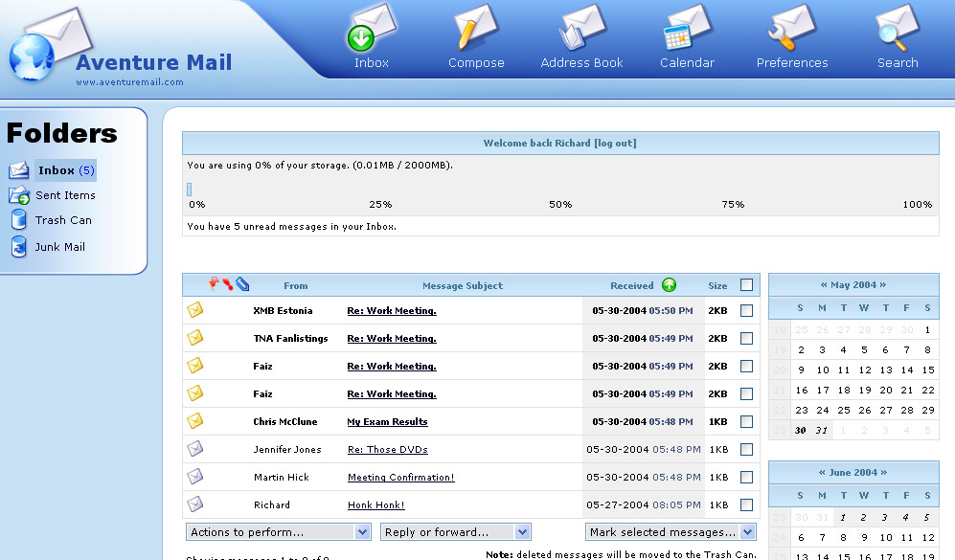Sort by attachment paperclip column icon
This screenshot has height=560, width=955.
click(x=242, y=284)
